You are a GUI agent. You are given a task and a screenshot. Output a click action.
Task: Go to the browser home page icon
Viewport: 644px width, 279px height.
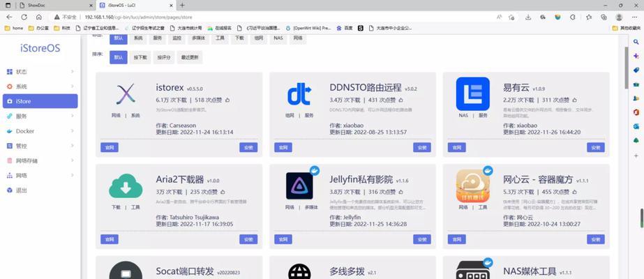[x=38, y=17]
